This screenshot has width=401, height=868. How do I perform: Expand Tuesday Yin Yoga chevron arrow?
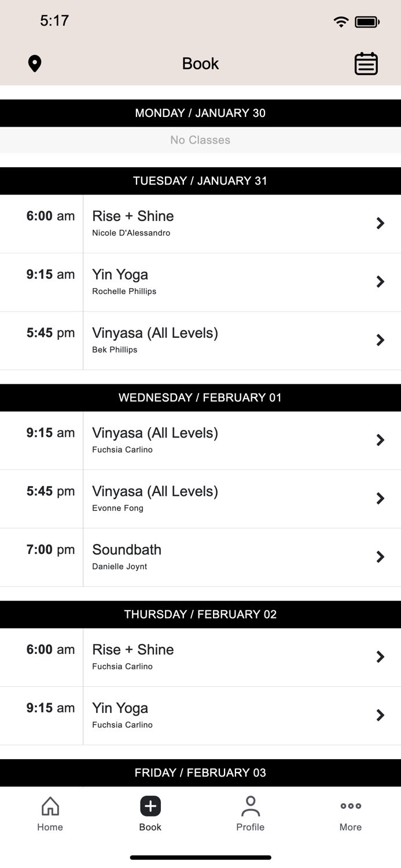point(380,282)
